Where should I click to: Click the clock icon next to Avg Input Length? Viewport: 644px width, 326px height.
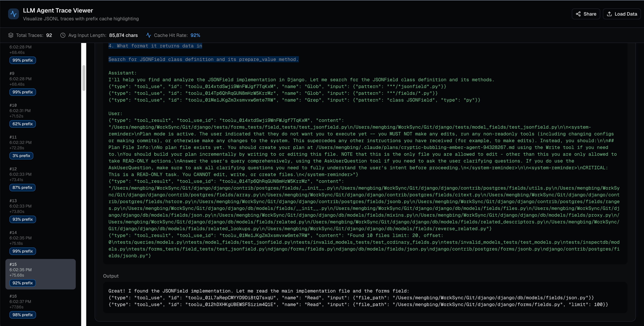[63, 35]
